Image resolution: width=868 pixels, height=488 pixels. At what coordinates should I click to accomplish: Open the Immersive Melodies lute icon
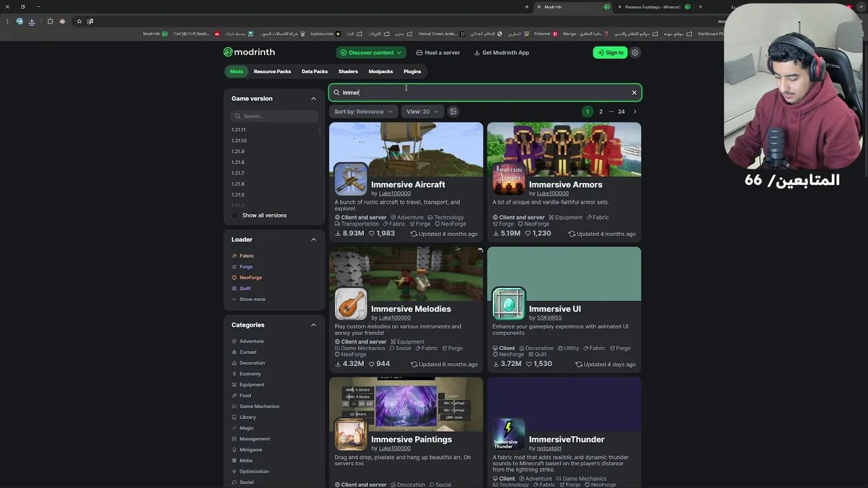coord(351,304)
